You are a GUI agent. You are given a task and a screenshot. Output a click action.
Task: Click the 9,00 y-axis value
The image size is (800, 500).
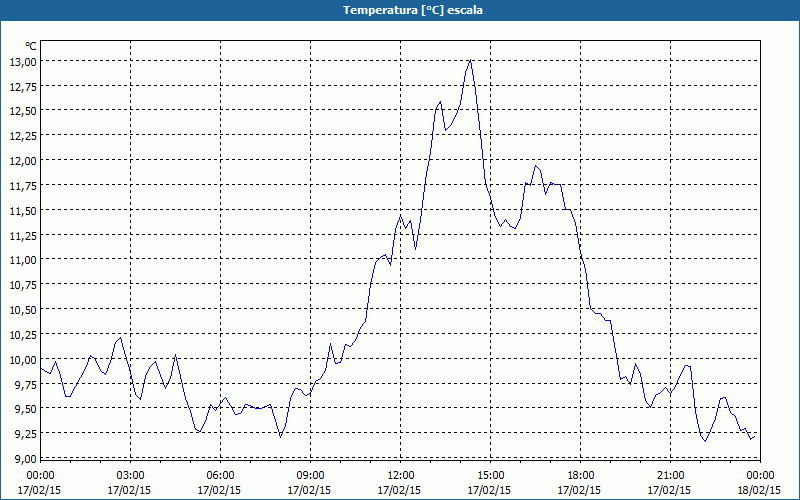25,459
